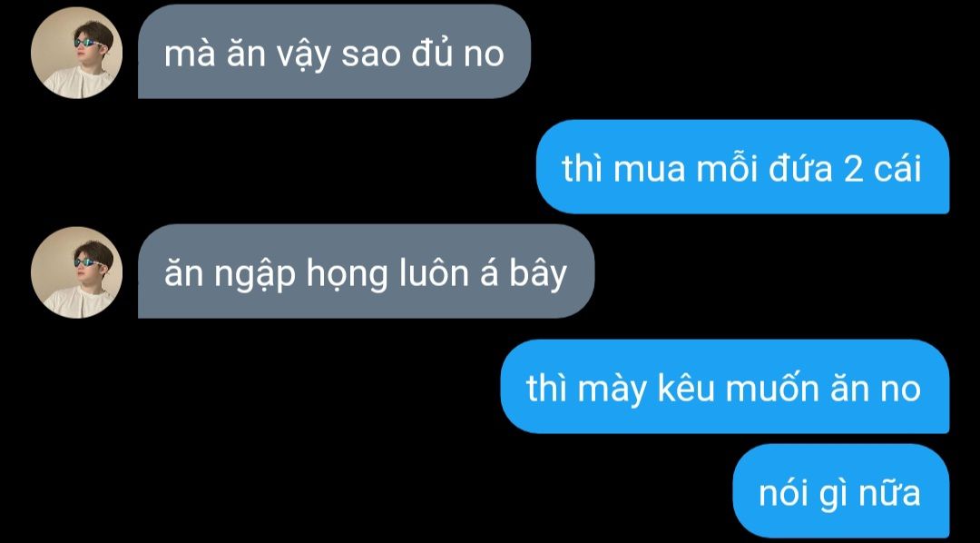Click the word 'mua' in the outgoing message
Screen dimensions: 980x543
pos(650,170)
